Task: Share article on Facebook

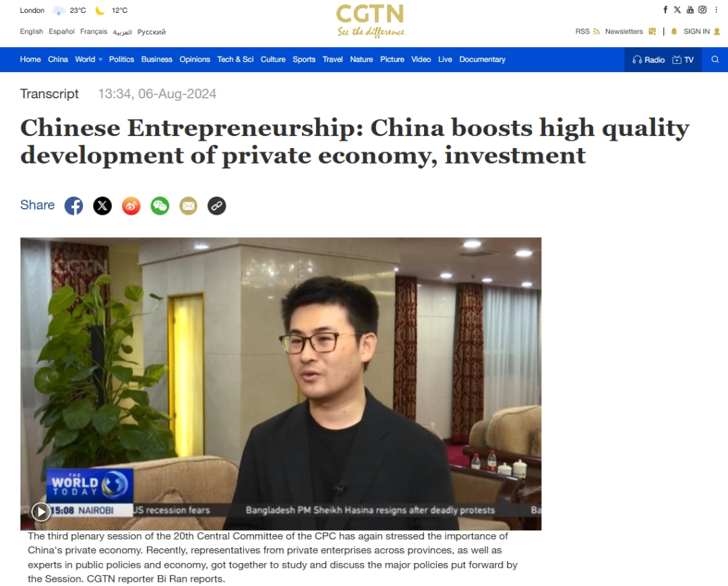Action: point(74,205)
